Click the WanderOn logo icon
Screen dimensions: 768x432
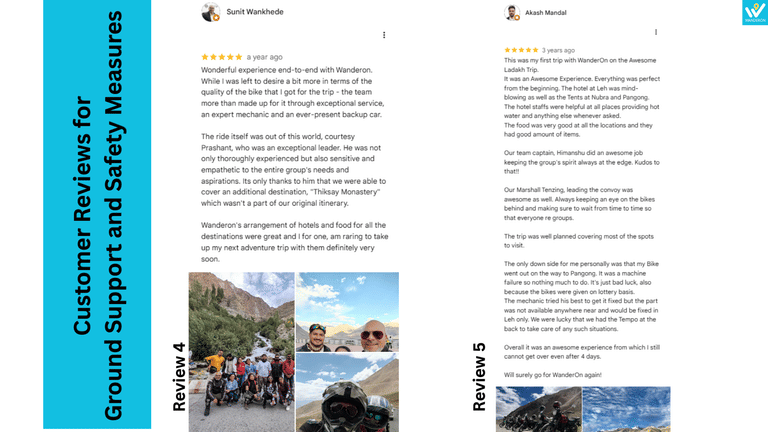click(755, 12)
